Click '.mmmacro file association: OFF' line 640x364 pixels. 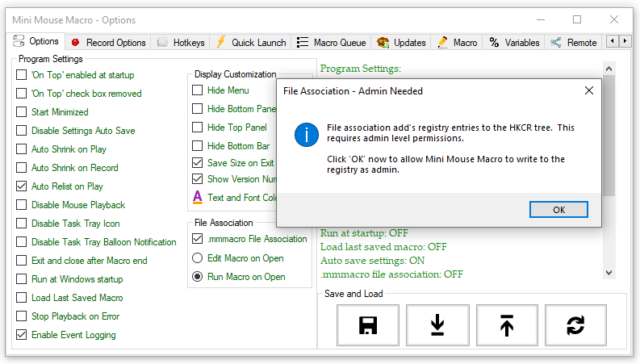[391, 274]
